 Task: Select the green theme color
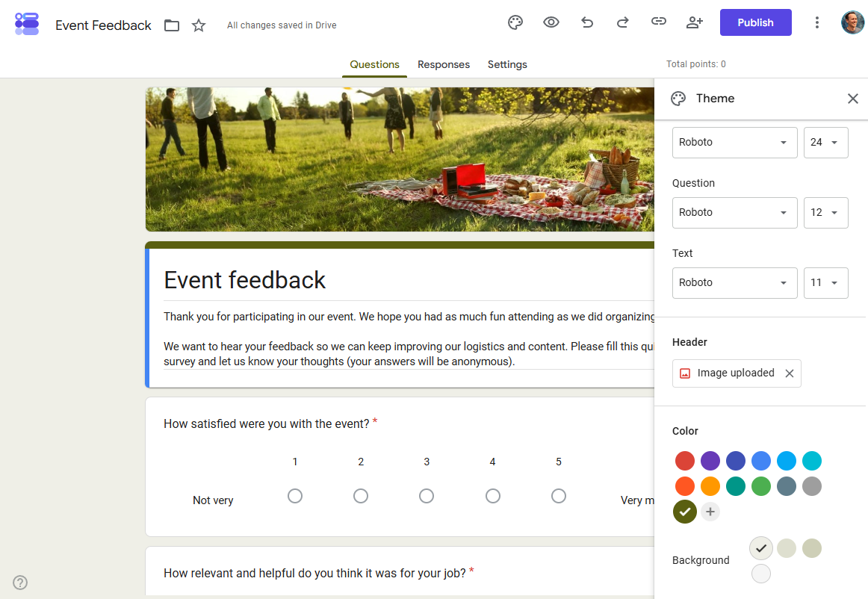tap(761, 486)
